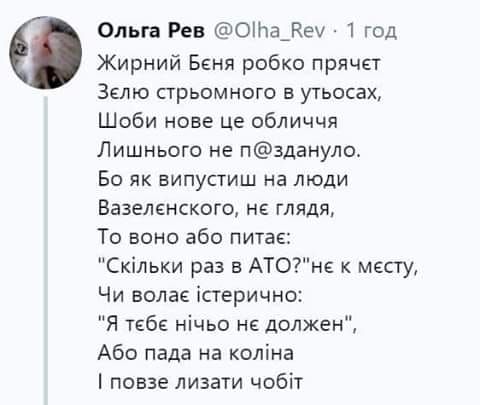Click the vertical thread line below avatar
The height and width of the screenshot is (405, 480).
[x=46, y=251]
